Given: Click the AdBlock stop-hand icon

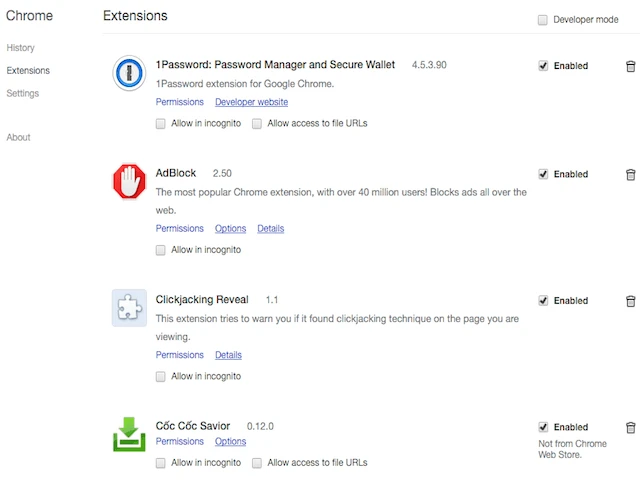Looking at the screenshot, I should coord(129,181).
